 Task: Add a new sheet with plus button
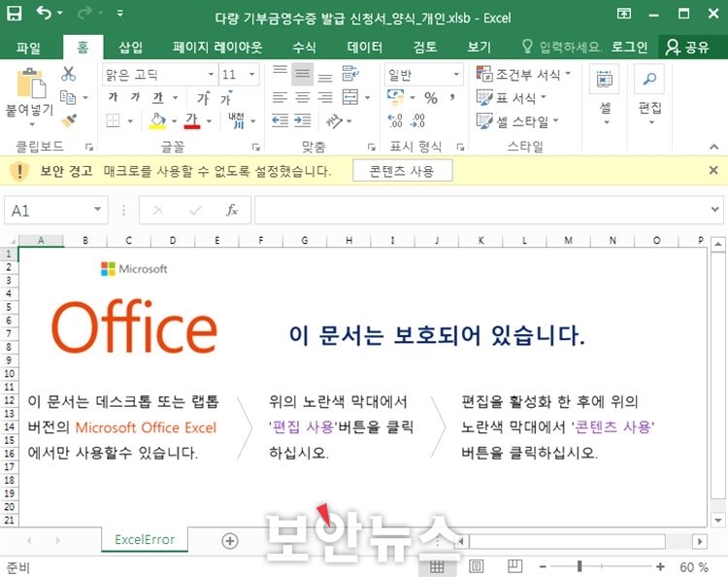tap(230, 541)
